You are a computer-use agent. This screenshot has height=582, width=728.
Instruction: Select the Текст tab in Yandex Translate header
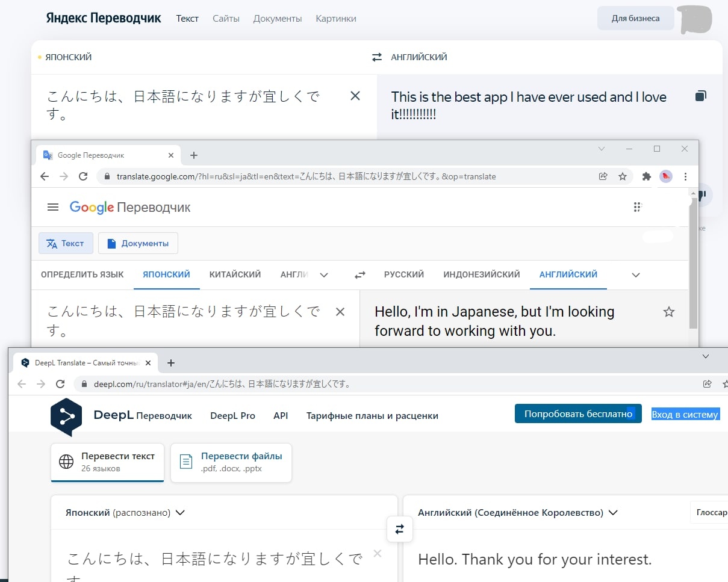(187, 19)
